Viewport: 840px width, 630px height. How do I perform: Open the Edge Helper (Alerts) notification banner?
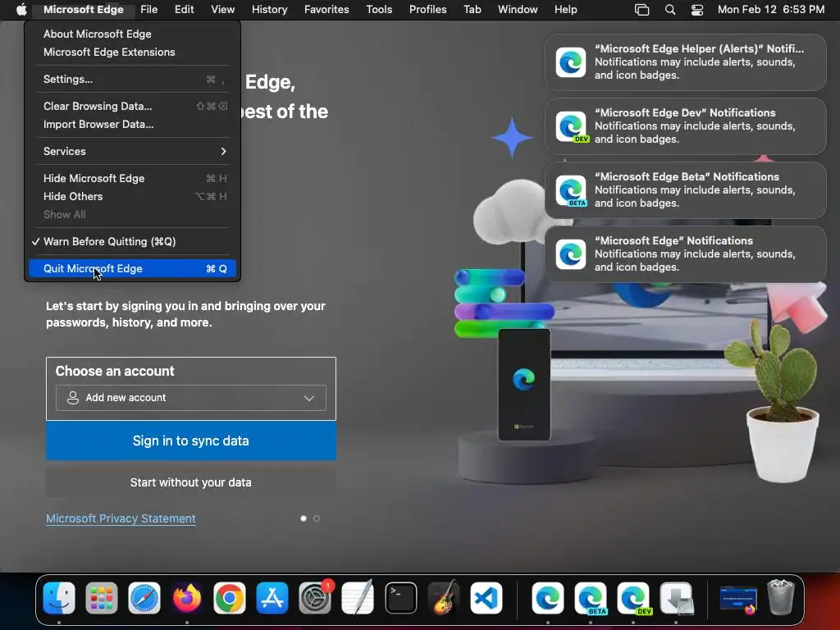coord(685,62)
